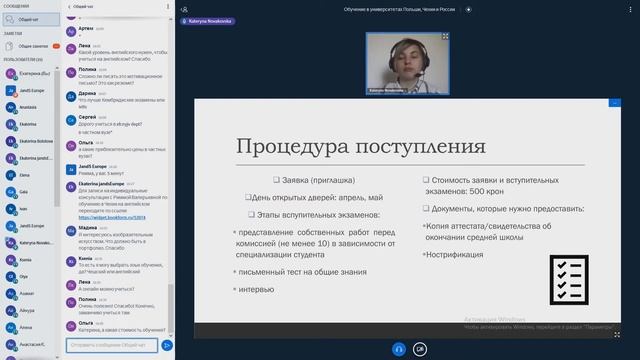
Task: Select user Gala in the user list
Action: (x=29, y=192)
